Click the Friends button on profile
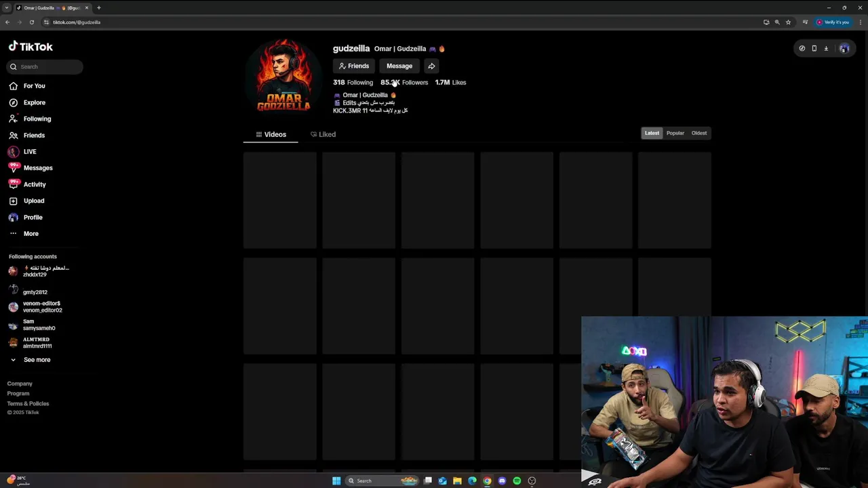Screen dimensions: 868x488 353,66
